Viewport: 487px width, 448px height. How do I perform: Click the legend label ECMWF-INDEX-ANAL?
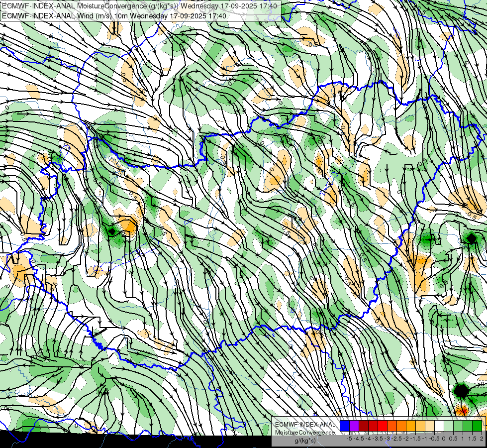point(305,425)
